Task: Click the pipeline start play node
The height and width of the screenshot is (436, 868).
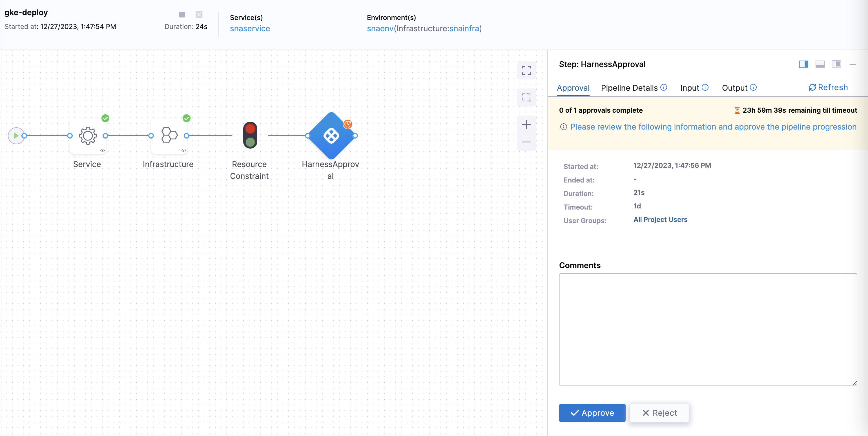Action: pyautogui.click(x=16, y=136)
